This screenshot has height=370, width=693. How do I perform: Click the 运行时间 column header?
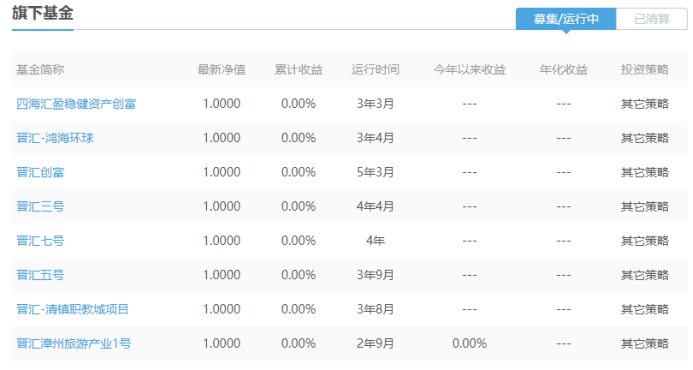(x=375, y=69)
